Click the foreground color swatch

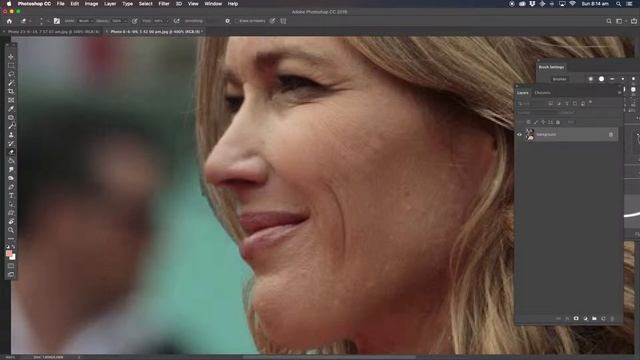click(9, 253)
